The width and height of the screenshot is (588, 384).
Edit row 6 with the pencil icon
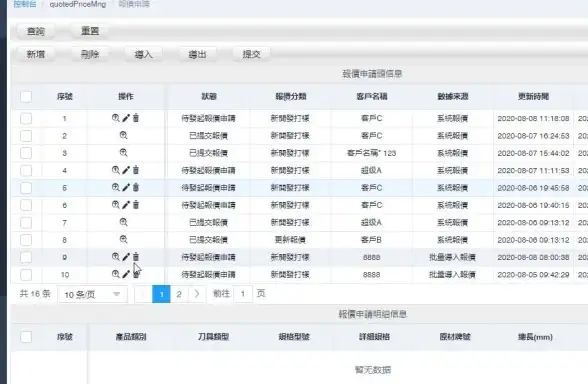[x=126, y=205]
